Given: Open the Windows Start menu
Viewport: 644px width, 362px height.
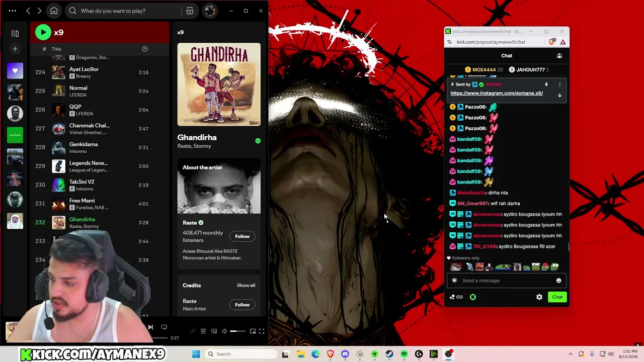Looking at the screenshot, I should 196,354.
